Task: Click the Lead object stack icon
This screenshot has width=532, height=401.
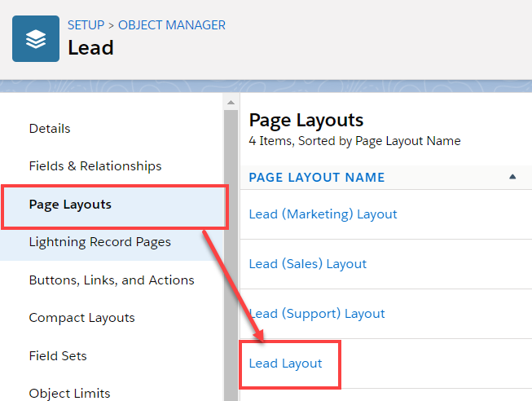Action: [x=36, y=38]
